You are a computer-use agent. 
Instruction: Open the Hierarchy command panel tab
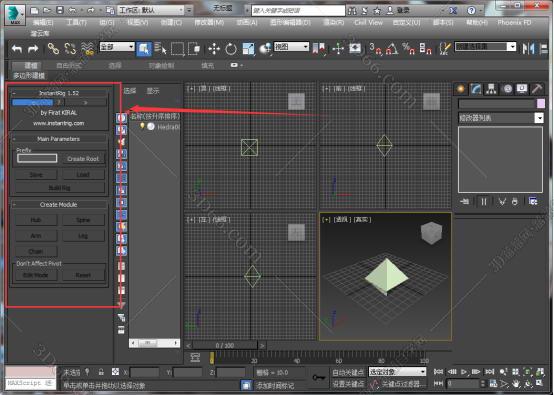coord(491,89)
